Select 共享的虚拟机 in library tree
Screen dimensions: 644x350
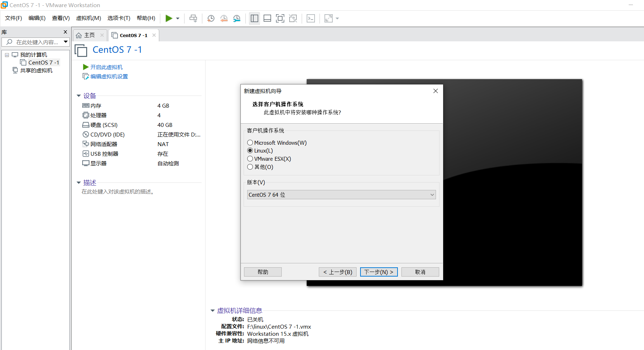pyautogui.click(x=36, y=71)
